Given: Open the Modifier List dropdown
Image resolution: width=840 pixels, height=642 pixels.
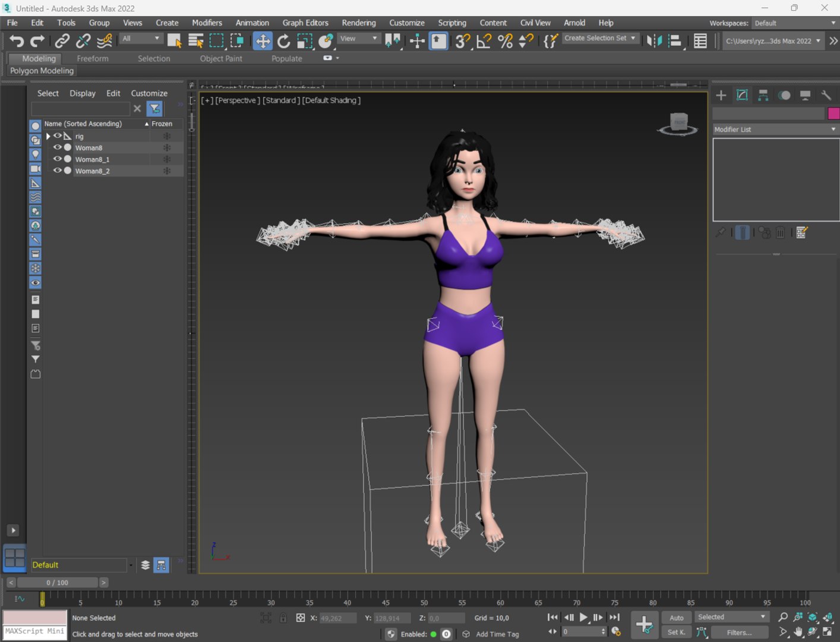Looking at the screenshot, I should click(x=775, y=129).
